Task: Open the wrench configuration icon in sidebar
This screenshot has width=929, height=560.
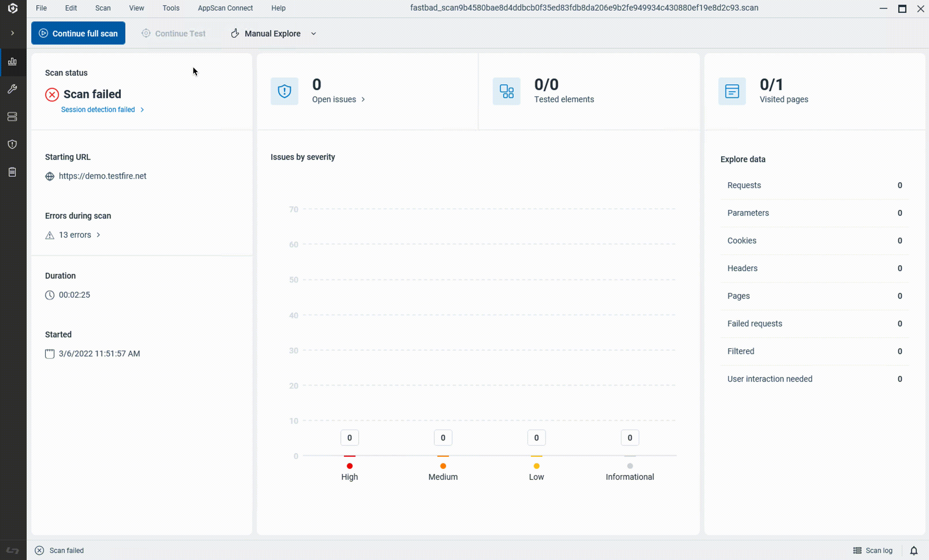Action: (12, 89)
